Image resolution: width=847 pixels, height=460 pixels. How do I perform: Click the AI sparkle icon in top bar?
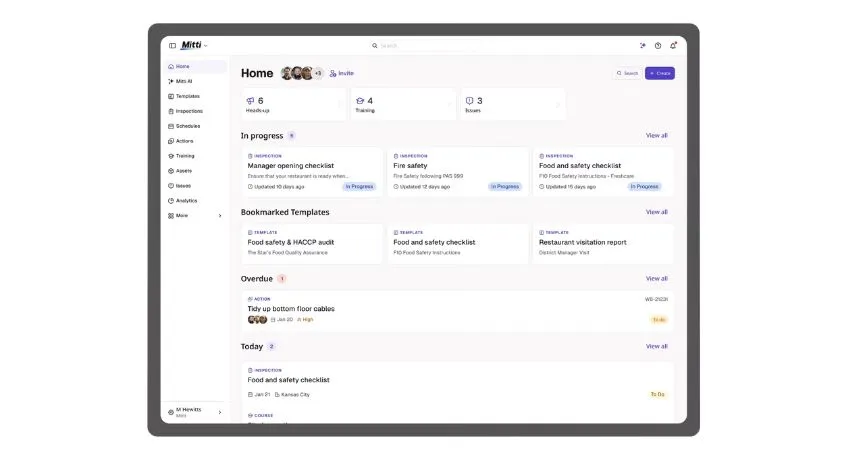click(643, 46)
